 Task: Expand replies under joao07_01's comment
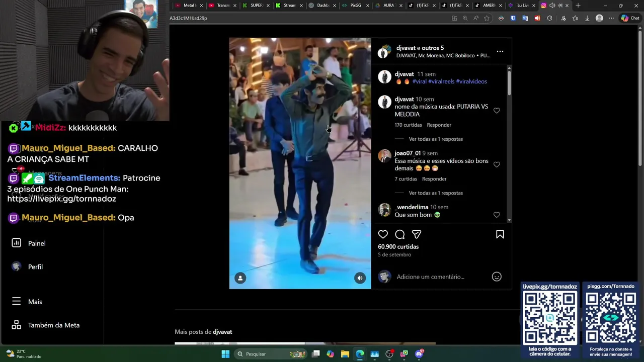click(x=436, y=193)
